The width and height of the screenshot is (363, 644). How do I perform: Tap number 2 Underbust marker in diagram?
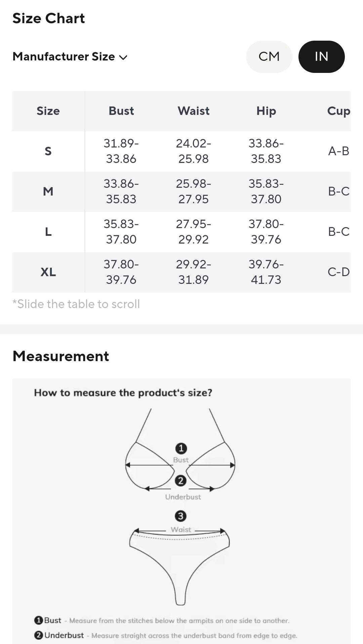(x=180, y=481)
